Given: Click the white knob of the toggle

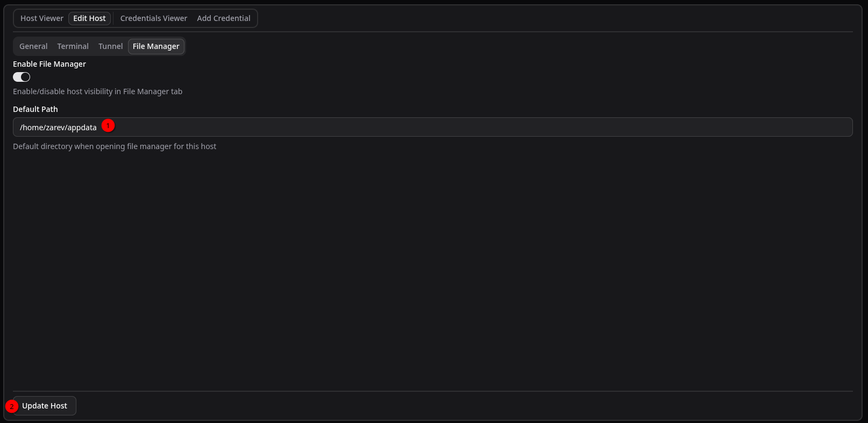Looking at the screenshot, I should (25, 77).
